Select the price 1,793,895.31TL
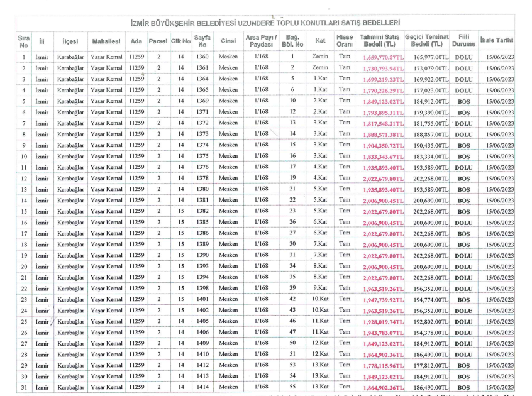The width and height of the screenshot is (532, 396). click(x=384, y=113)
